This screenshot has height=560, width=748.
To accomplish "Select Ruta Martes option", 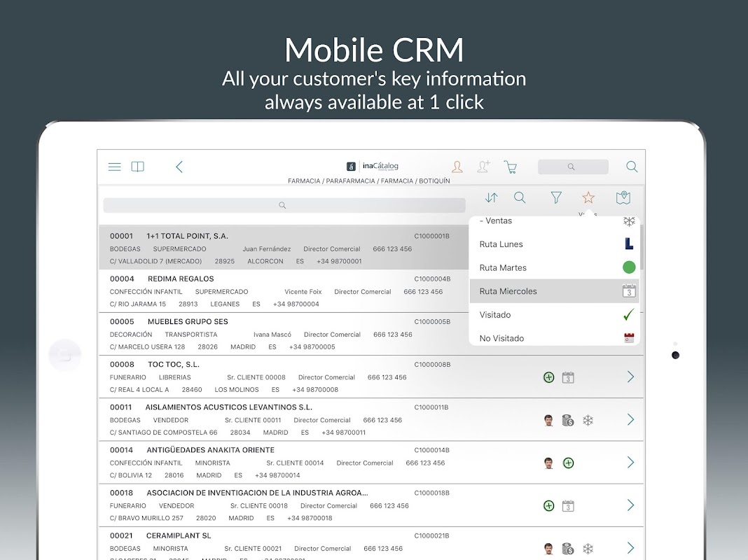I will click(554, 268).
